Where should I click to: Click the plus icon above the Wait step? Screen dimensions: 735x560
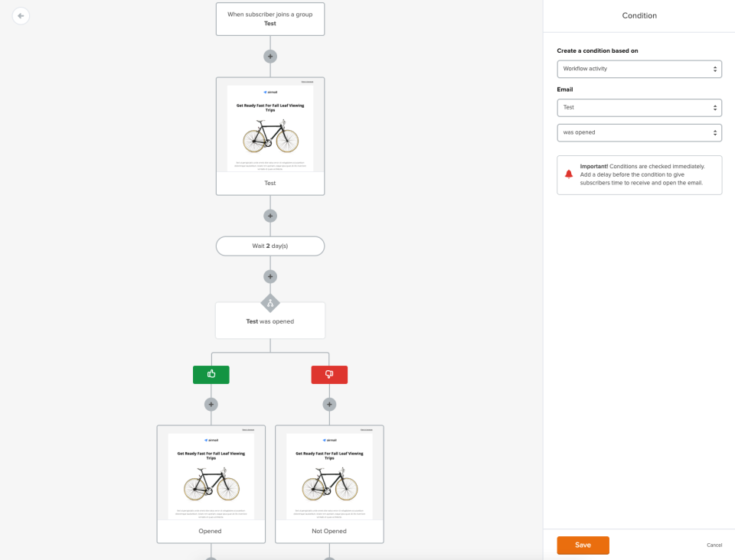click(269, 215)
